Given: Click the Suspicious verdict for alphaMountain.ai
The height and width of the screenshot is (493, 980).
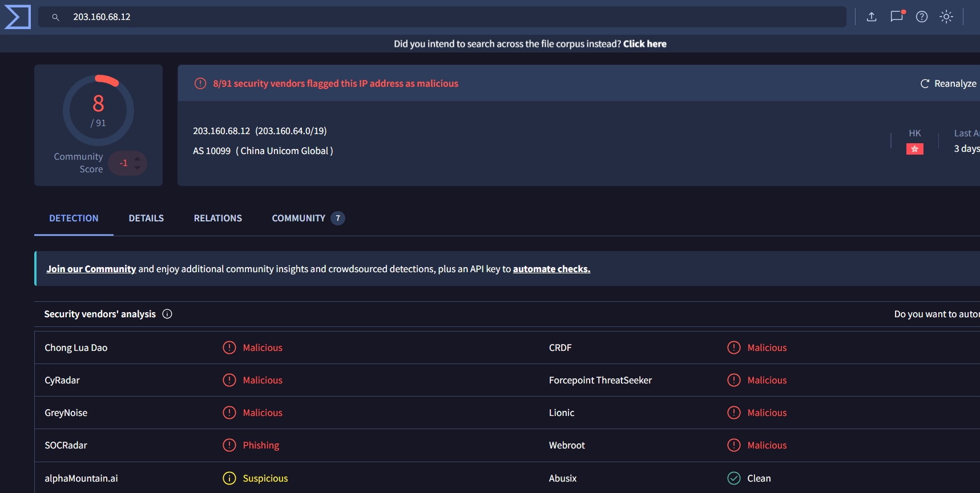Looking at the screenshot, I should point(265,478).
